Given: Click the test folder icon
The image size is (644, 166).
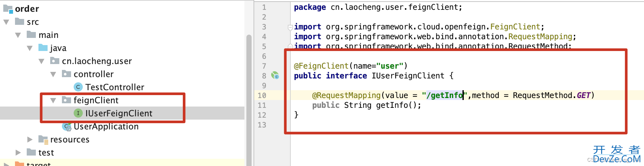Looking at the screenshot, I should click(x=31, y=152).
